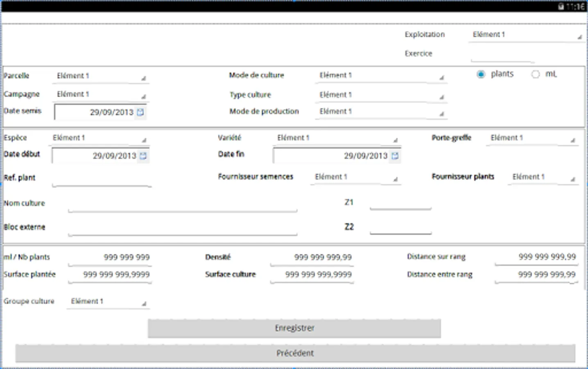Open the Groupe culture dropdown
The width and height of the screenshot is (588, 369).
pyautogui.click(x=108, y=302)
